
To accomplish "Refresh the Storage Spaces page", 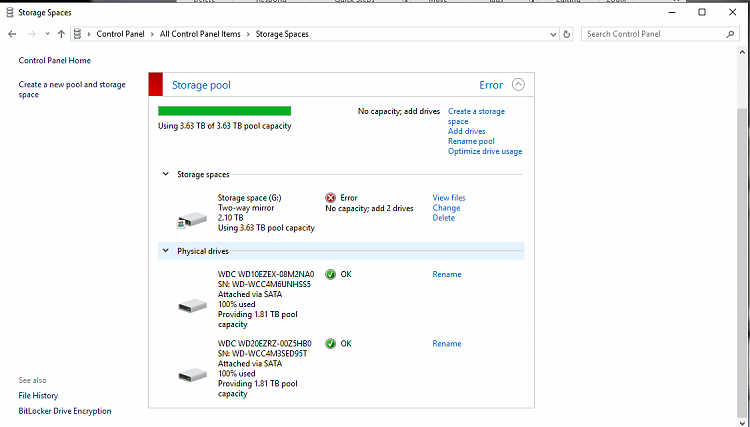I will click(567, 34).
